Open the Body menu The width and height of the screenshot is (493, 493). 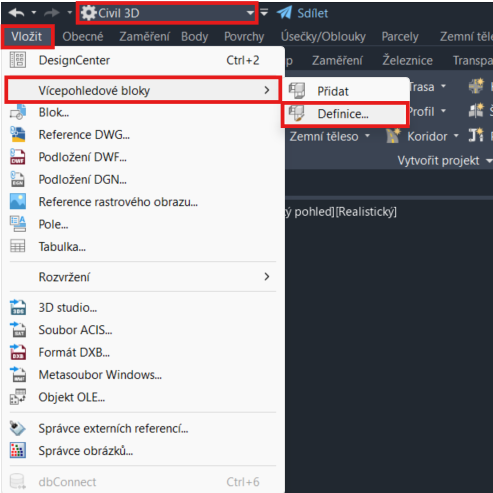click(x=195, y=36)
